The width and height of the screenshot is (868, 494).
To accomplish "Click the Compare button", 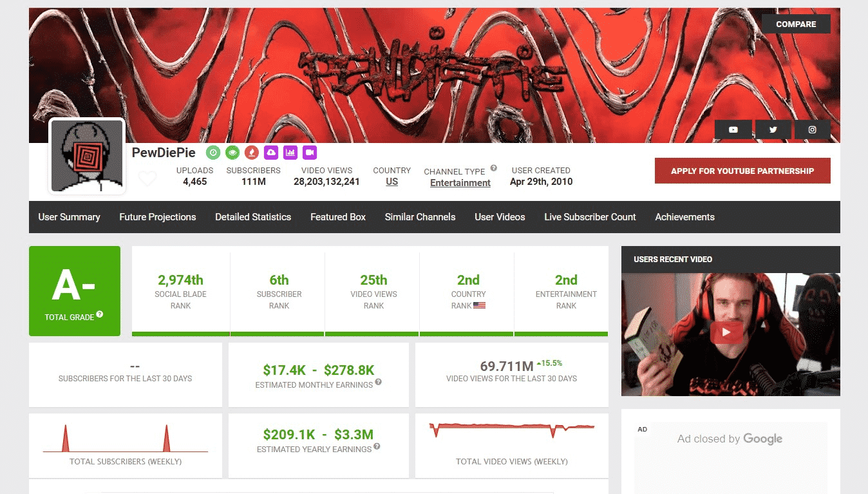I will click(796, 24).
